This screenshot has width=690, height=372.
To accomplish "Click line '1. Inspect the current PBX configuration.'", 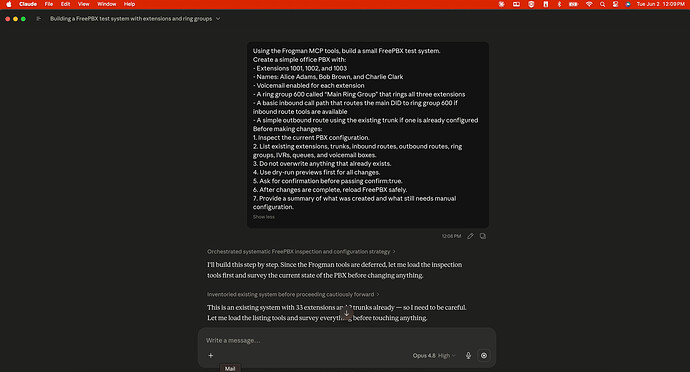I will pos(311,137).
